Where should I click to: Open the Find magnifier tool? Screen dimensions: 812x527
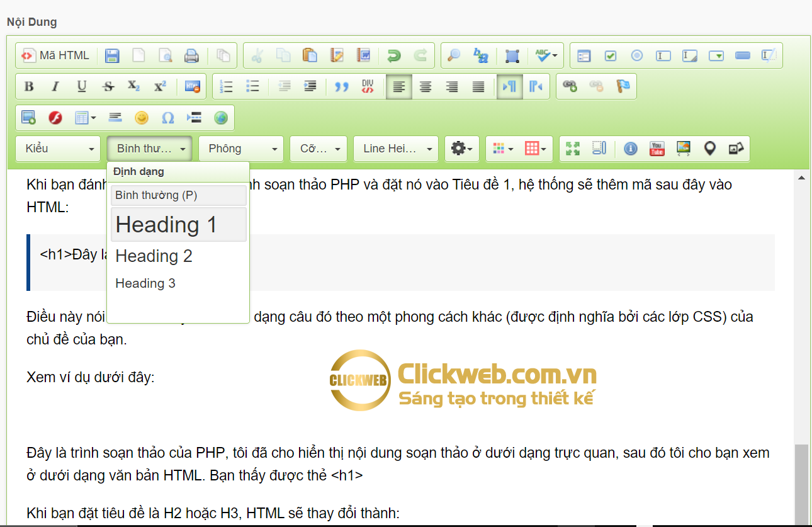pos(454,55)
